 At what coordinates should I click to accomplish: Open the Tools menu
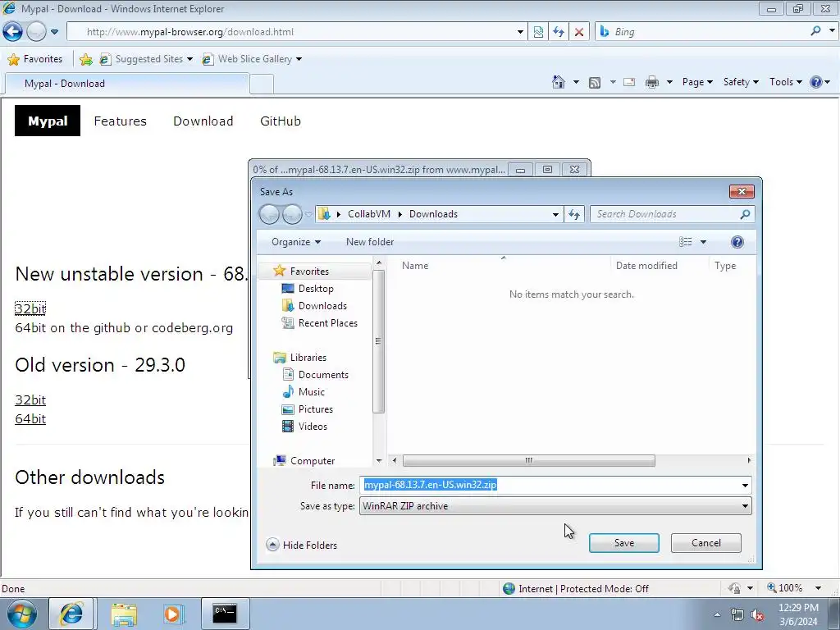tap(785, 82)
